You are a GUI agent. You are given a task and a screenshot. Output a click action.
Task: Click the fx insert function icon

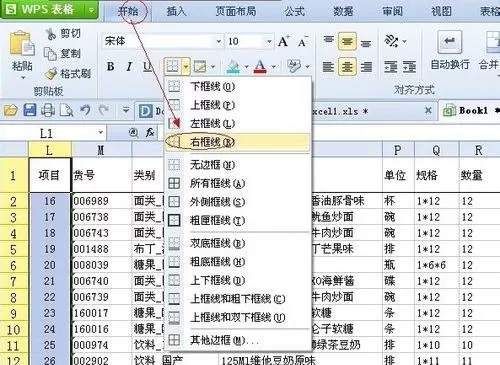click(150, 133)
